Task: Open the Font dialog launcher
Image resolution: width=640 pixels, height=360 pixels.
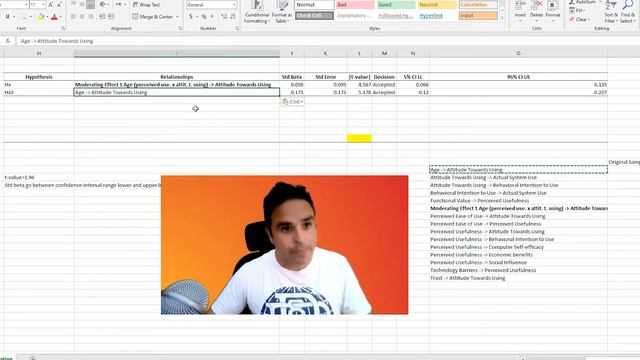Action: (x=63, y=29)
